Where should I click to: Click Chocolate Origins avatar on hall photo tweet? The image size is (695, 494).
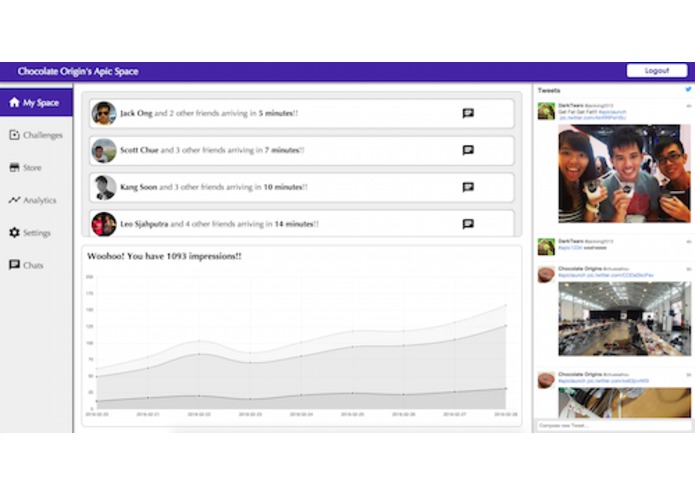point(546,275)
